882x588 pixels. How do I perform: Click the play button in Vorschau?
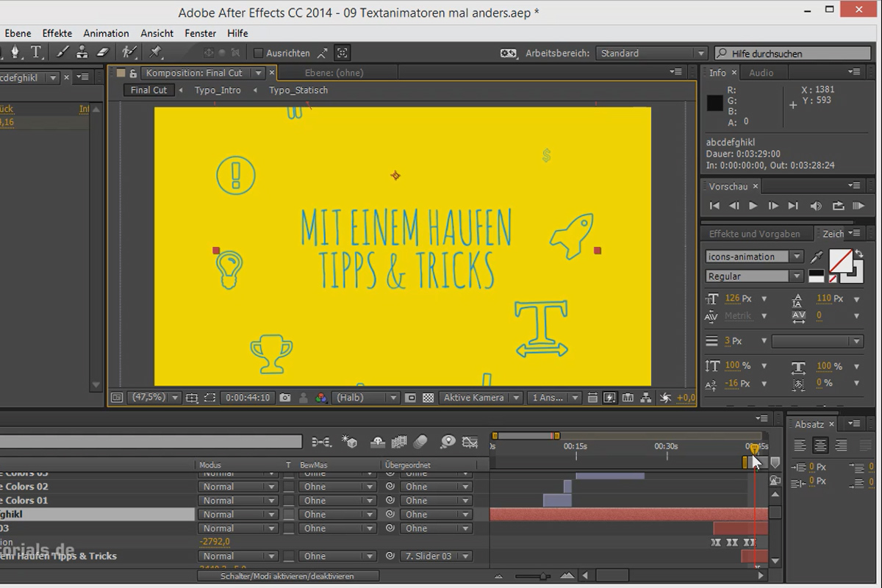coord(753,207)
